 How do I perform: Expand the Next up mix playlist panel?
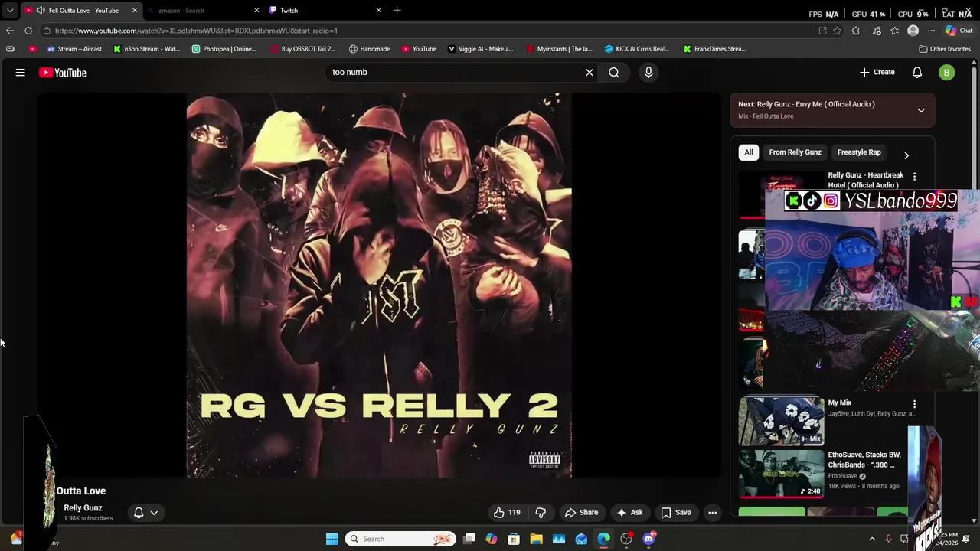point(921,110)
